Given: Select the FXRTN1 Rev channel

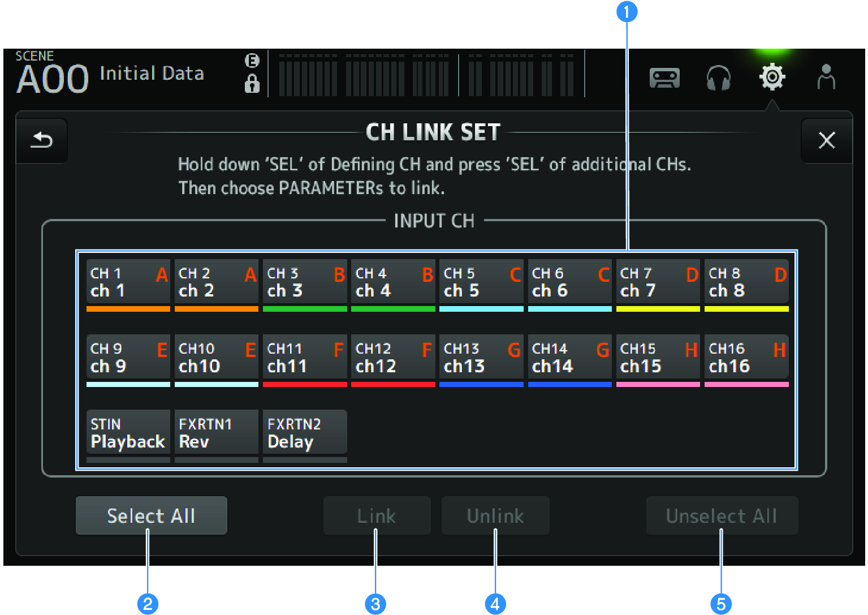Looking at the screenshot, I should (216, 433).
